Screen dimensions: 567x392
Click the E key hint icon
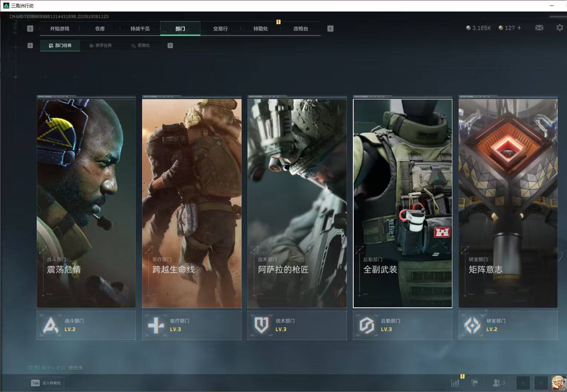[x=331, y=29]
